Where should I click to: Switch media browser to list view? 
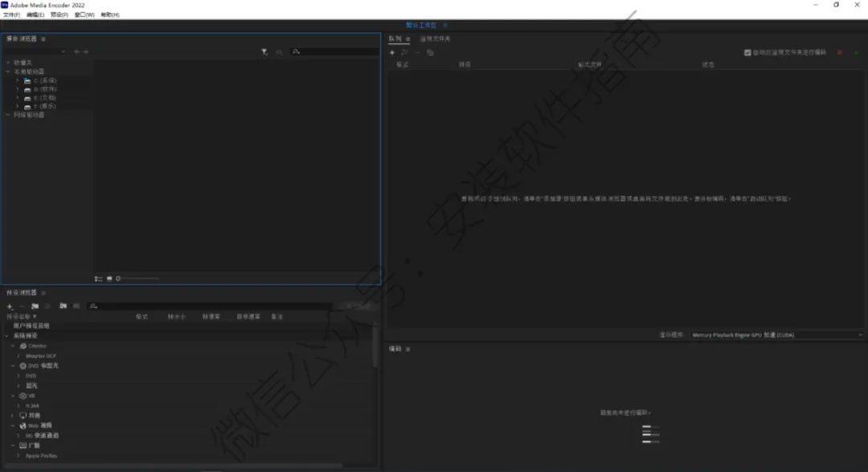click(99, 279)
